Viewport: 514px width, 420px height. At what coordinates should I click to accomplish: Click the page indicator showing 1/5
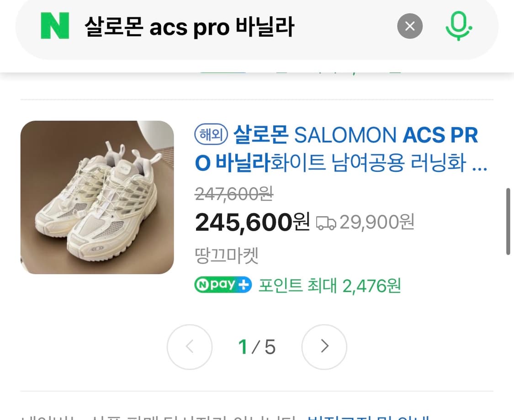pos(257,347)
